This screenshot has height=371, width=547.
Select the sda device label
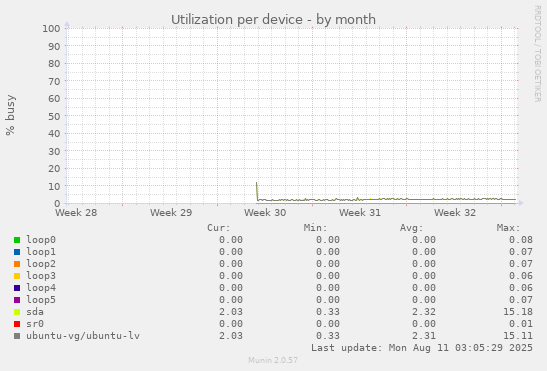[35, 312]
